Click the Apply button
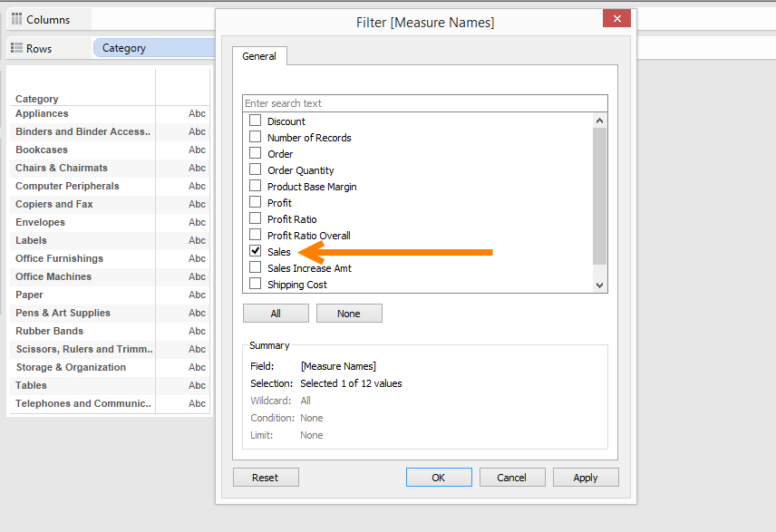The width and height of the screenshot is (776, 532). [x=586, y=478]
